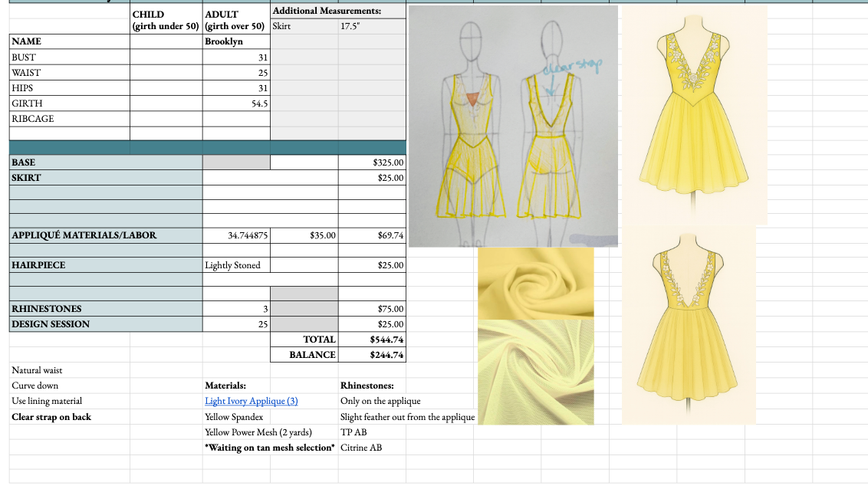Select the Waiting on tan mesh selection note

(270, 447)
